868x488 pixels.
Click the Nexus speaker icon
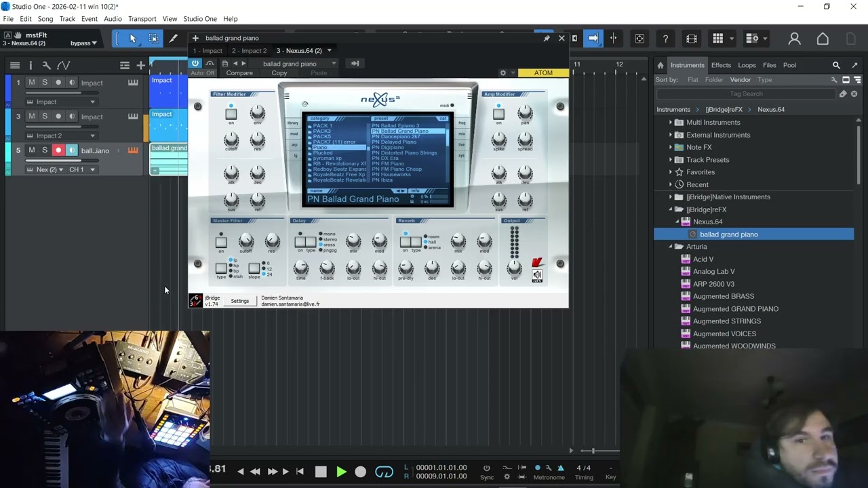point(537,275)
